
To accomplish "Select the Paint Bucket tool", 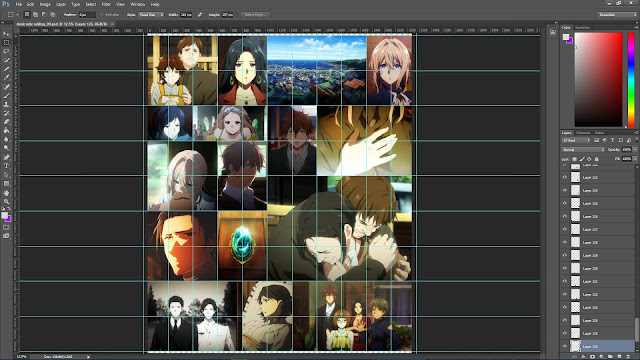I will point(6,131).
